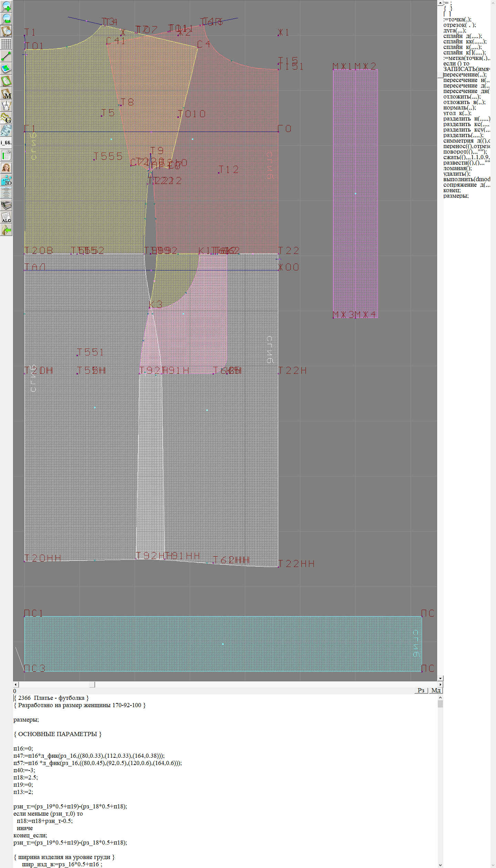The height and width of the screenshot is (868, 496).
Task: Click the stacked books library icon
Action: pos(6,205)
